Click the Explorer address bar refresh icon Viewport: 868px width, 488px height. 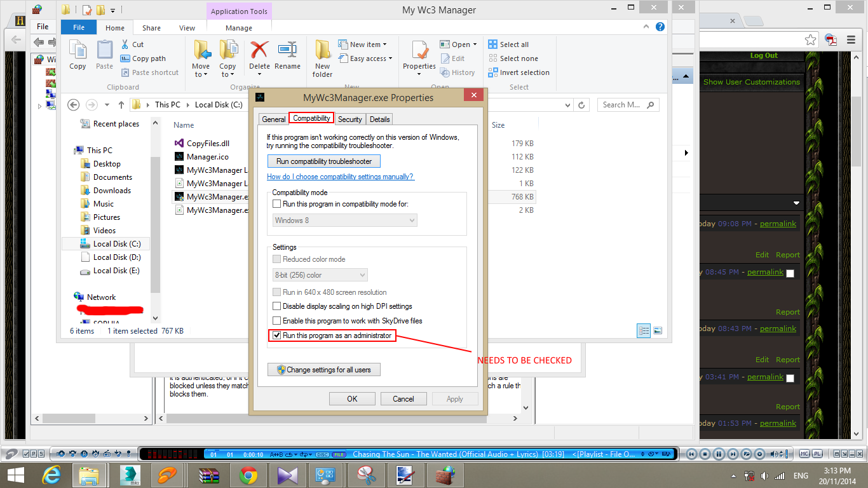[581, 105]
